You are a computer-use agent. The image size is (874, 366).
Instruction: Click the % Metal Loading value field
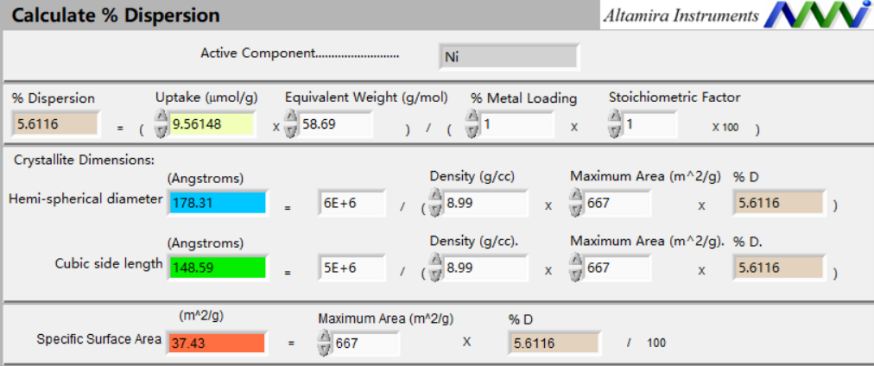click(517, 124)
